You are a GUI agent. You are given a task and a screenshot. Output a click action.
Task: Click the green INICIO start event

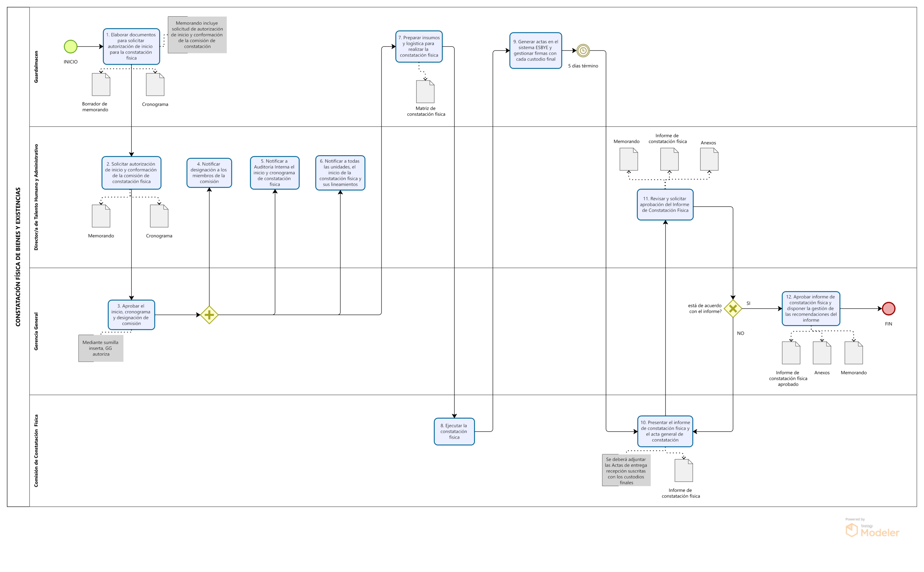(x=70, y=47)
